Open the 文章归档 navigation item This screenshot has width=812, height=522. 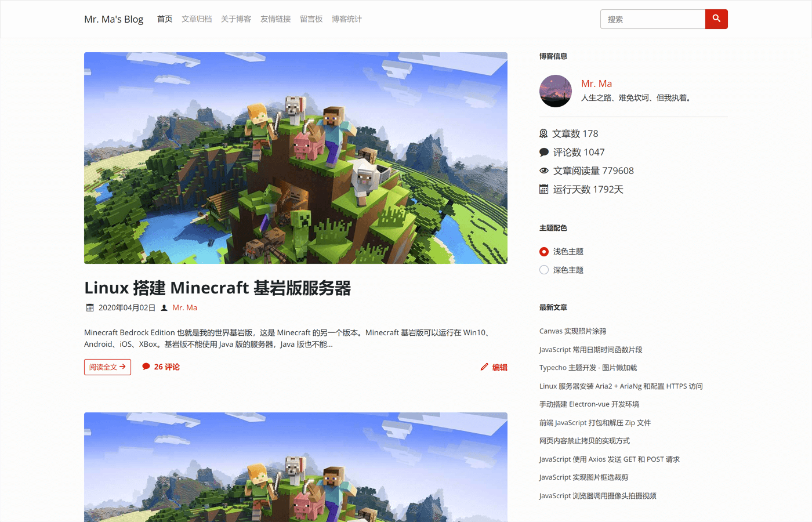[x=197, y=19]
